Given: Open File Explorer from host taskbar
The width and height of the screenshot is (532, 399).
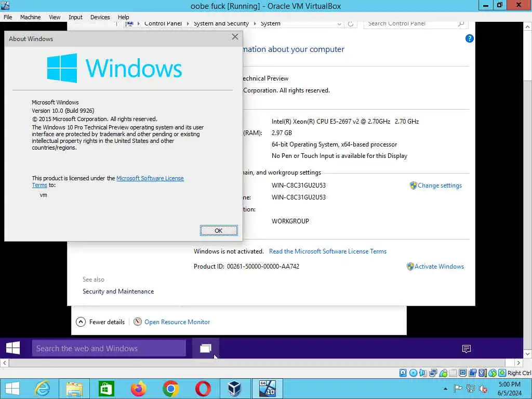Looking at the screenshot, I should coord(74,389).
